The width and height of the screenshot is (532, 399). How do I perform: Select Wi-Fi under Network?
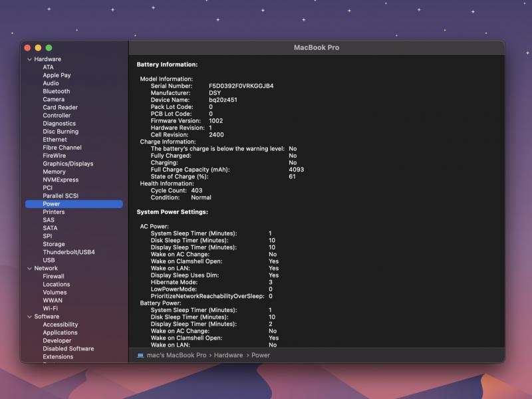coord(51,309)
